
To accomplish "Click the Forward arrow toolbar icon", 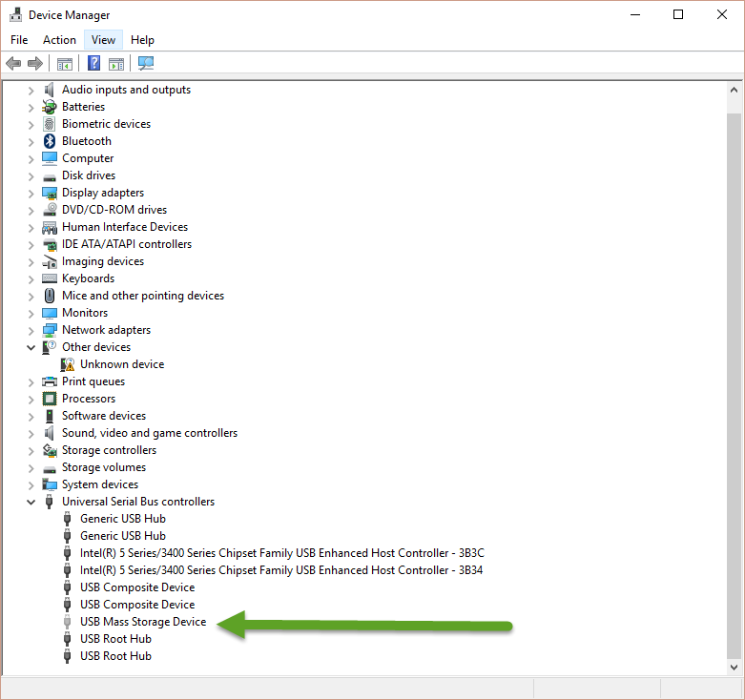I will [x=35, y=63].
